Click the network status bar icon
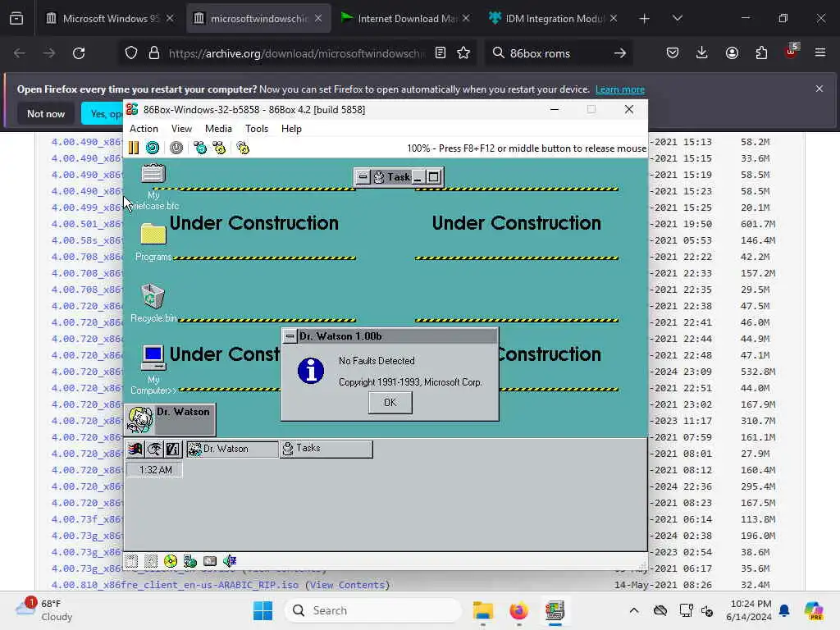This screenshot has height=630, width=840. tap(190, 561)
